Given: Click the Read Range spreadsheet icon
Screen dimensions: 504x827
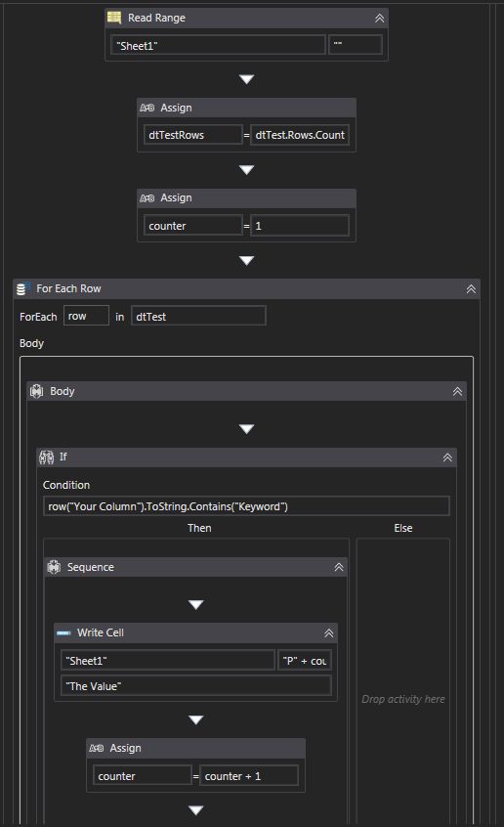Looking at the screenshot, I should click(114, 18).
